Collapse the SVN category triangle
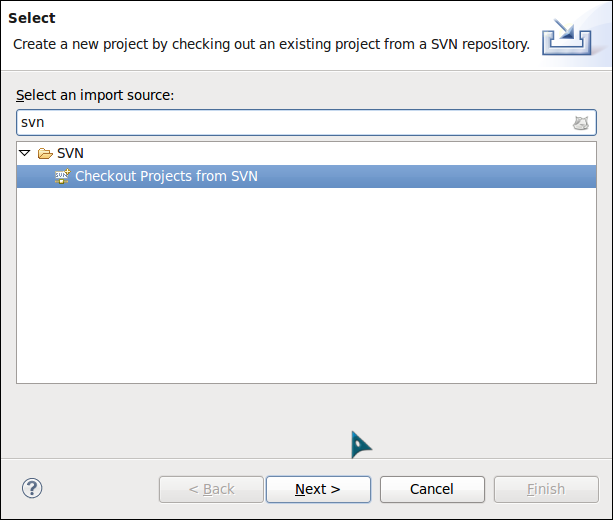Screen dimensions: 613x520 25,153
